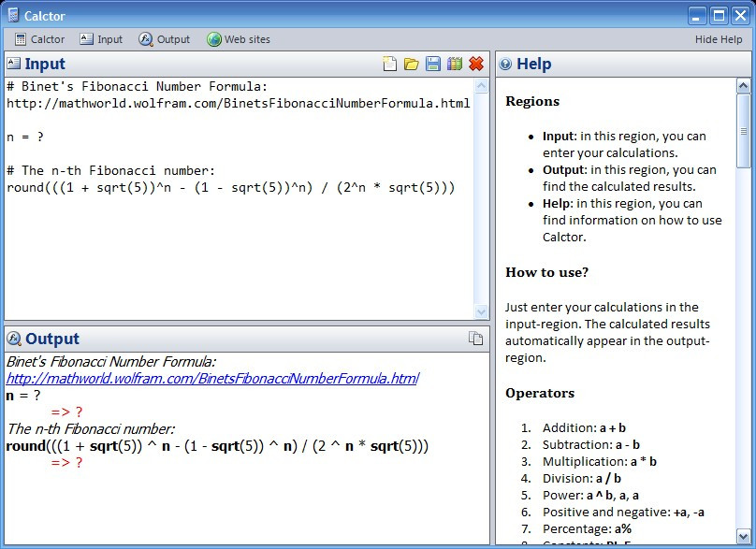
Task: Click 'Percentage: a%' in Help list
Action: point(587,528)
